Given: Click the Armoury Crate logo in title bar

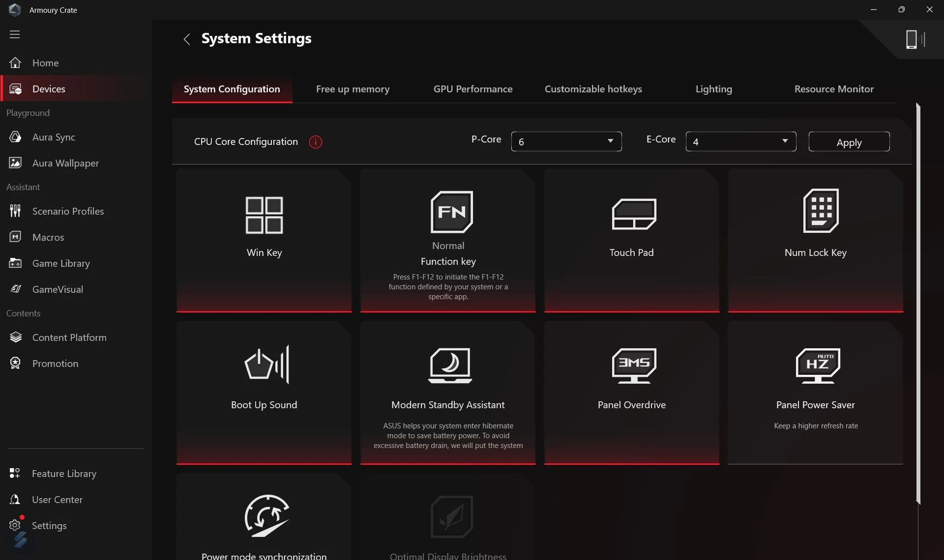Looking at the screenshot, I should coord(15,10).
